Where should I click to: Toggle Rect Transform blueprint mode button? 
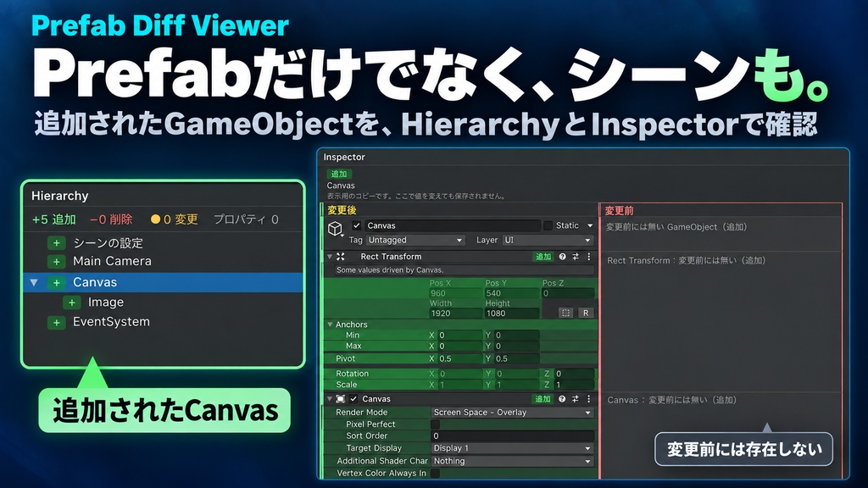click(565, 313)
